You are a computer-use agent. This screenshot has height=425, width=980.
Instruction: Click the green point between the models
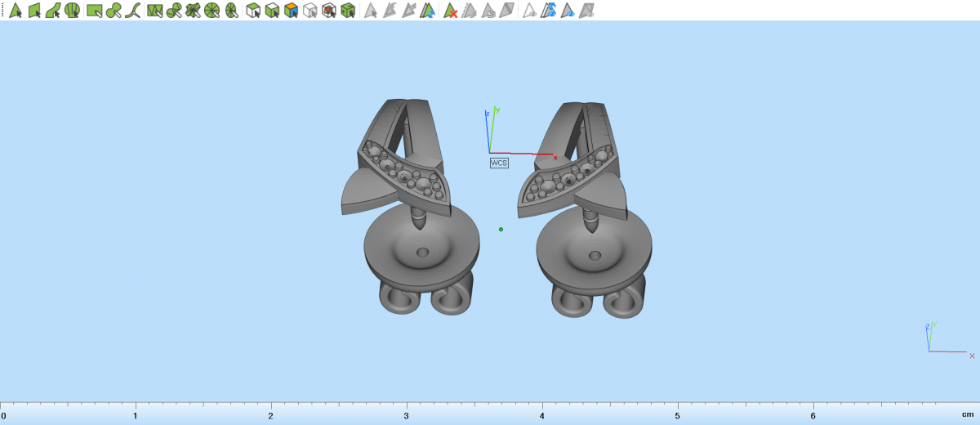click(x=501, y=229)
